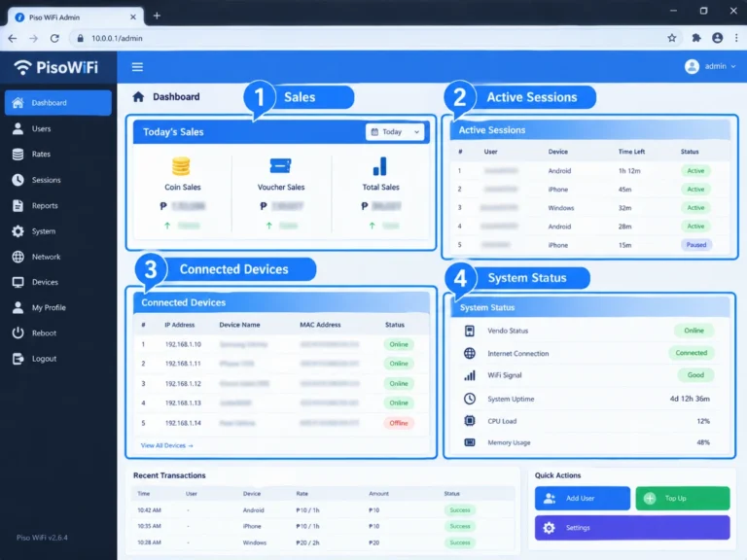
Task: Click Reboot in the sidebar
Action: click(58, 333)
